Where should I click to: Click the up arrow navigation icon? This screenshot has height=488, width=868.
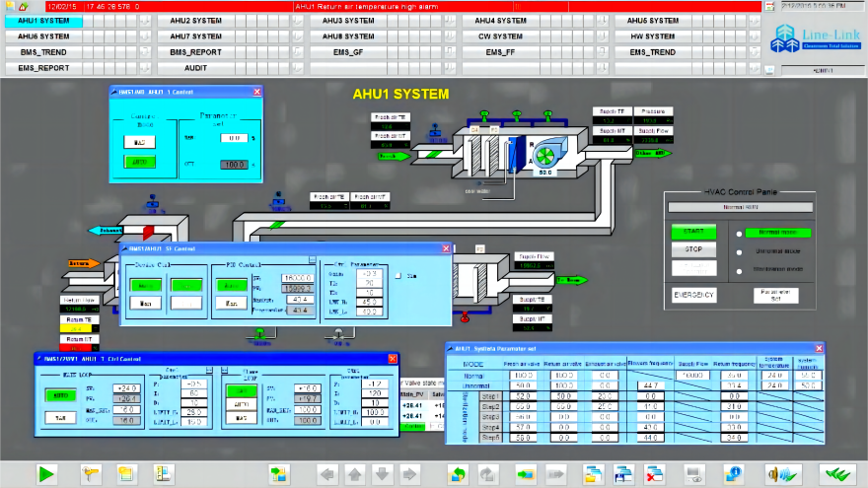[355, 474]
